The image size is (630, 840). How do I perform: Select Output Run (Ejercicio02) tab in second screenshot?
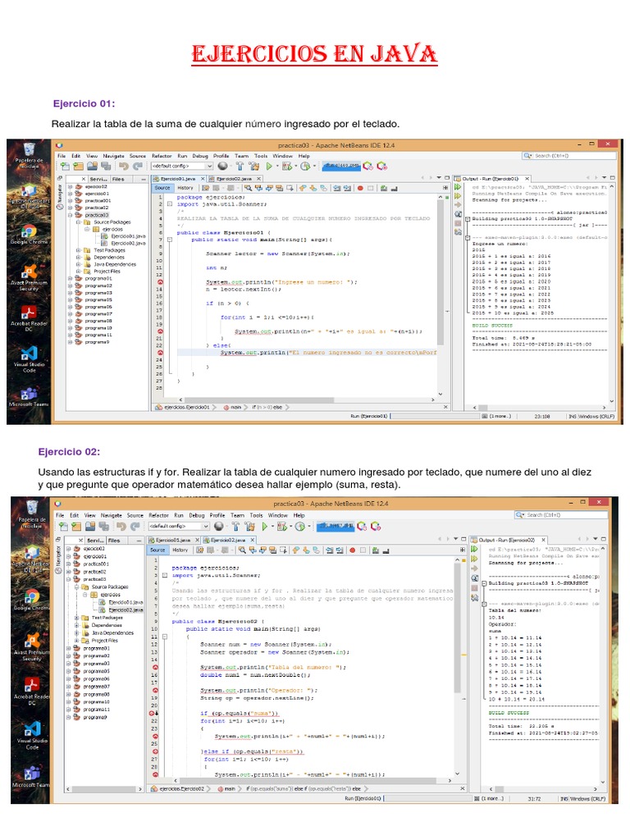(506, 541)
